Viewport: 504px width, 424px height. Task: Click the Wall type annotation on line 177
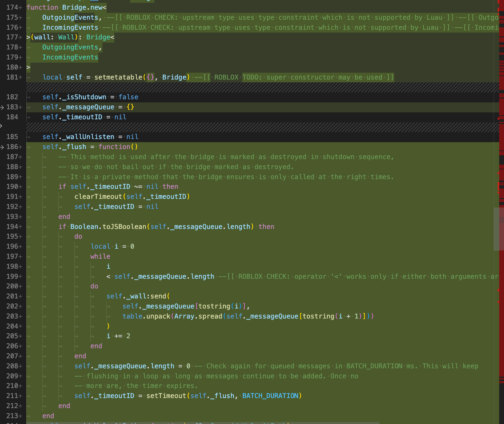[x=66, y=37]
